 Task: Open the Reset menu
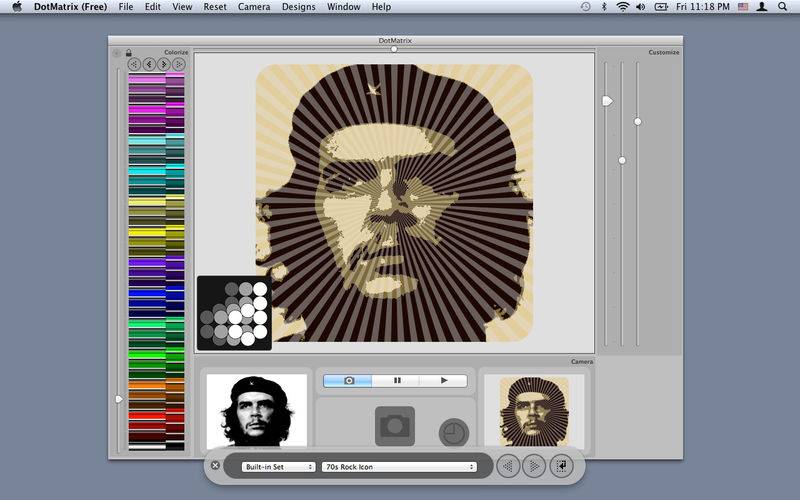[214, 7]
